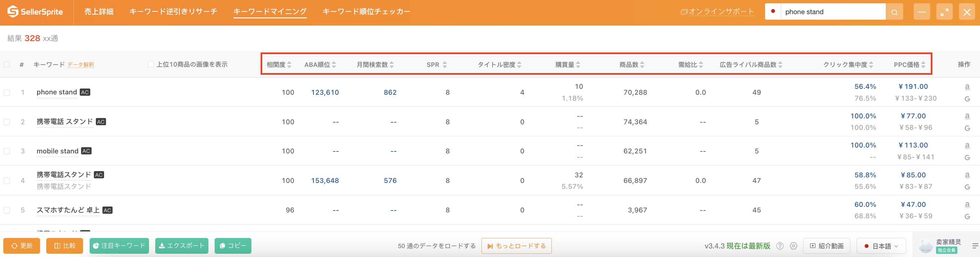Click AC badge next to mobile stand
Image resolution: width=980 pixels, height=257 pixels.
point(86,151)
